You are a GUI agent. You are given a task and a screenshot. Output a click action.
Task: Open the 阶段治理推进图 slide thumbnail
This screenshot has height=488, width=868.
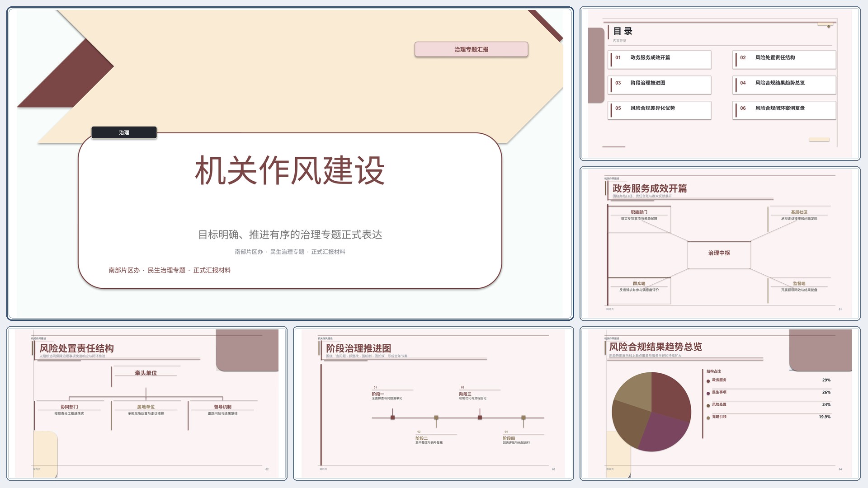[433, 404]
